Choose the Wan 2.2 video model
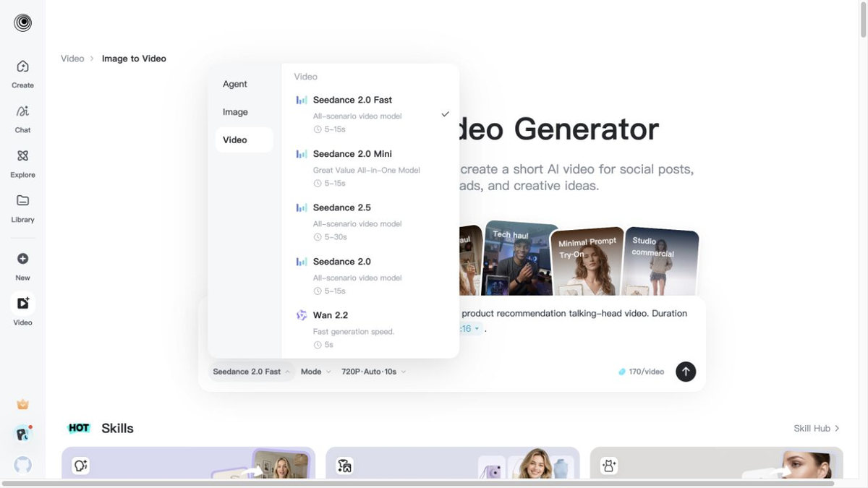The image size is (868, 488). pos(370,330)
